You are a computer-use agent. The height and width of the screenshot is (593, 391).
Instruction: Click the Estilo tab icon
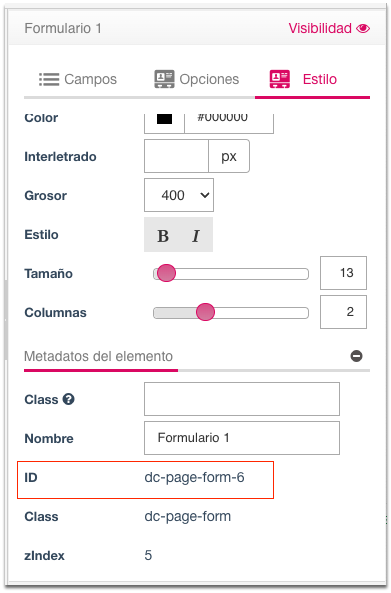click(280, 79)
